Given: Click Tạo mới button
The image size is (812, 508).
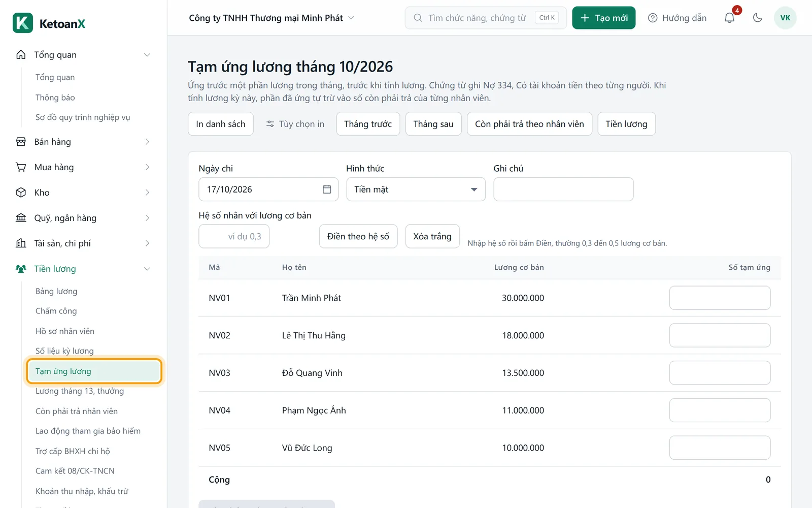Looking at the screenshot, I should [x=604, y=18].
